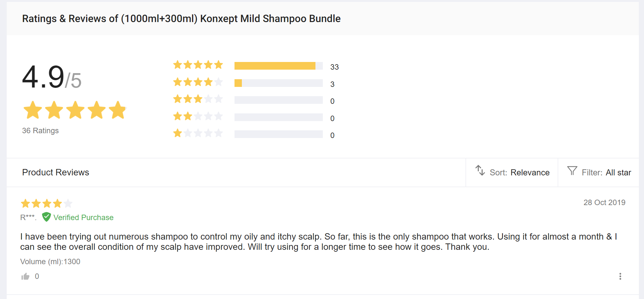Click the large overall five-star rating
Image resolution: width=644 pixels, height=299 pixels.
75,110
